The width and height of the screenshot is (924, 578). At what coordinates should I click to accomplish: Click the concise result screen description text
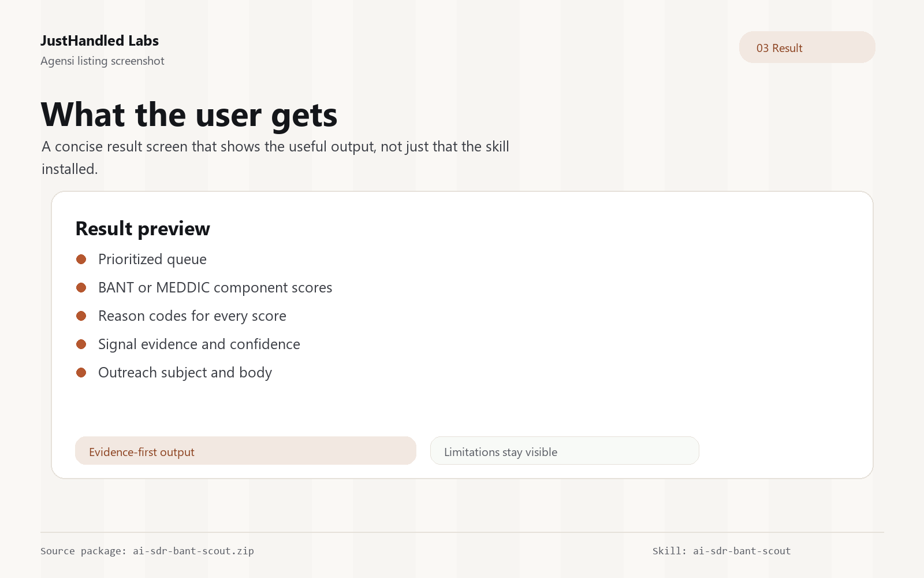click(x=275, y=158)
